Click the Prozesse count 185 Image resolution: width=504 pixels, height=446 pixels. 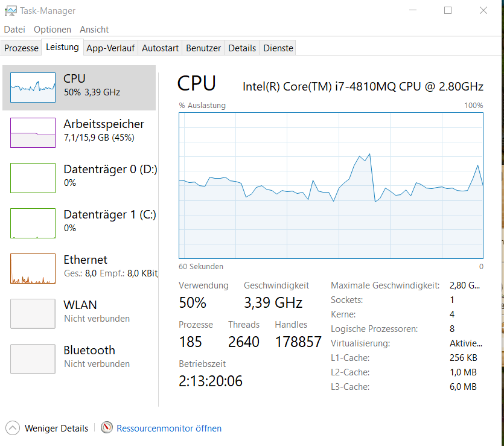(190, 342)
